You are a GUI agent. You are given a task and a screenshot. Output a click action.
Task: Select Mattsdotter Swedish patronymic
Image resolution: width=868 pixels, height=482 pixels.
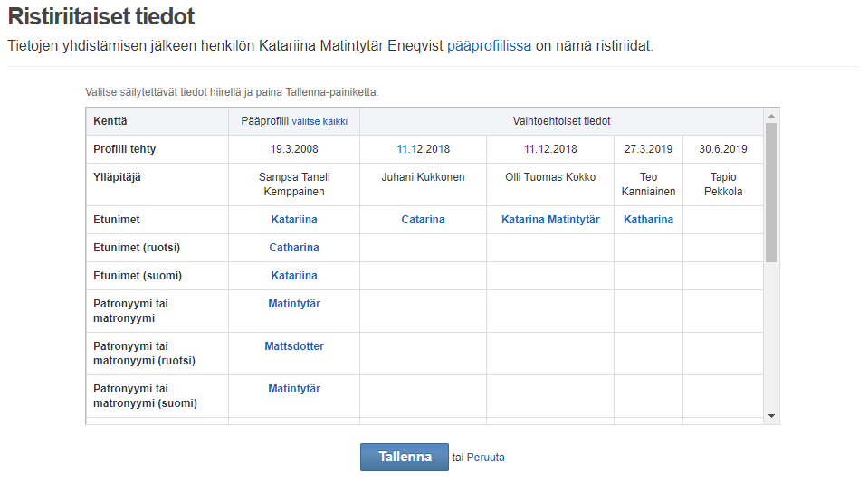(x=294, y=346)
